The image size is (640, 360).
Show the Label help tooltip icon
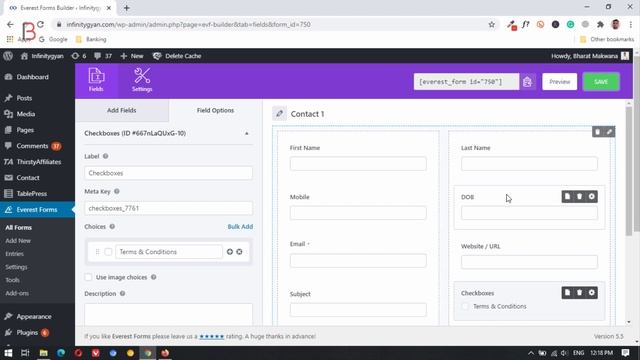(105, 156)
